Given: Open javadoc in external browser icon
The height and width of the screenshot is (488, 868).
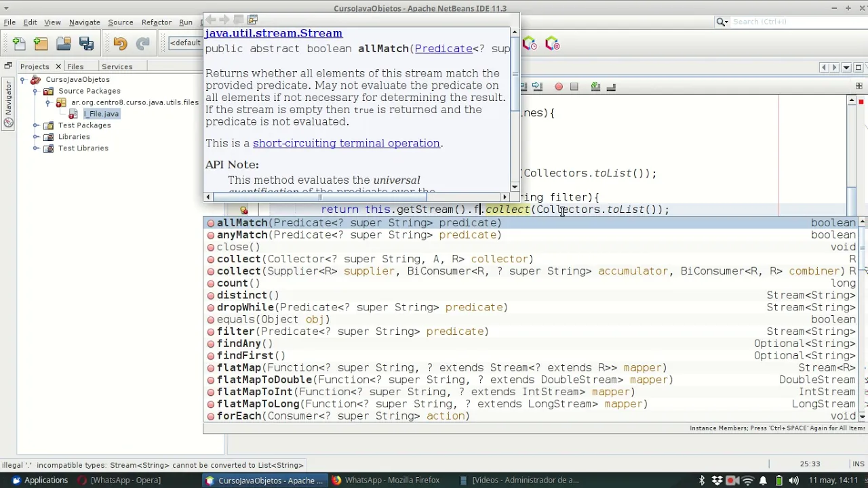Looking at the screenshot, I should pos(252,20).
